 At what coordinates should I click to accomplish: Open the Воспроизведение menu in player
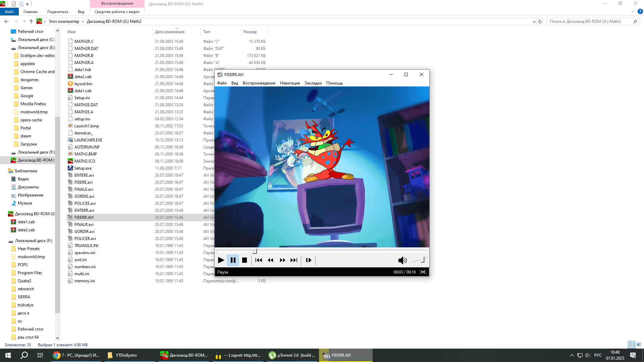click(259, 83)
